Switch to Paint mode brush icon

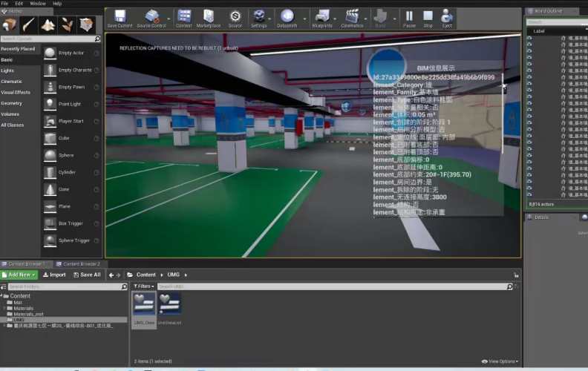(x=29, y=25)
